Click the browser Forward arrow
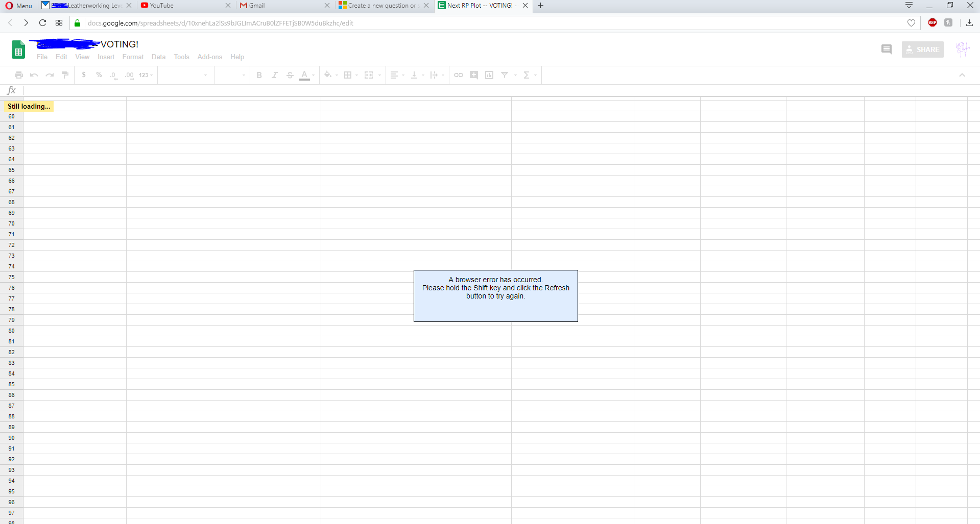The width and height of the screenshot is (980, 524). click(26, 23)
